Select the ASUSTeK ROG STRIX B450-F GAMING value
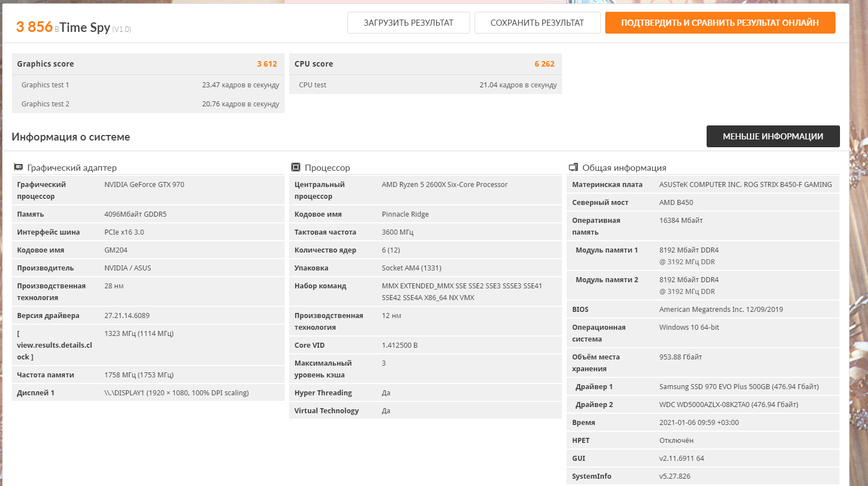The width and height of the screenshot is (868, 486). click(x=746, y=185)
